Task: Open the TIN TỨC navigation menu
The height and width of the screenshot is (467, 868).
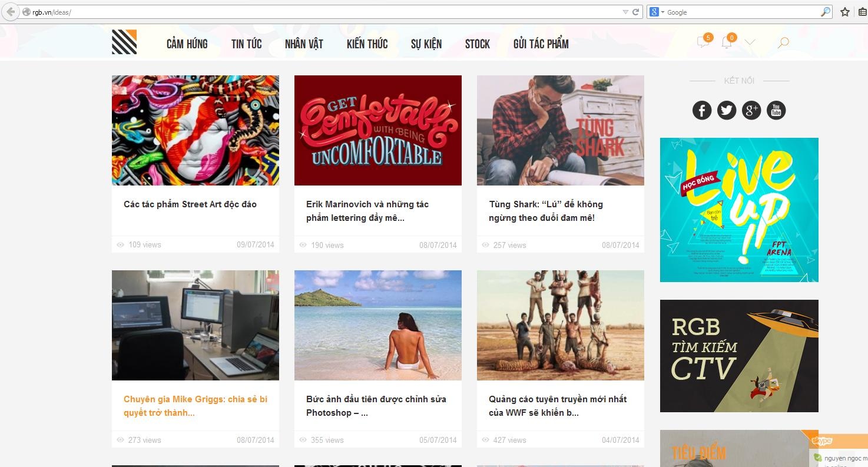Action: coord(246,43)
